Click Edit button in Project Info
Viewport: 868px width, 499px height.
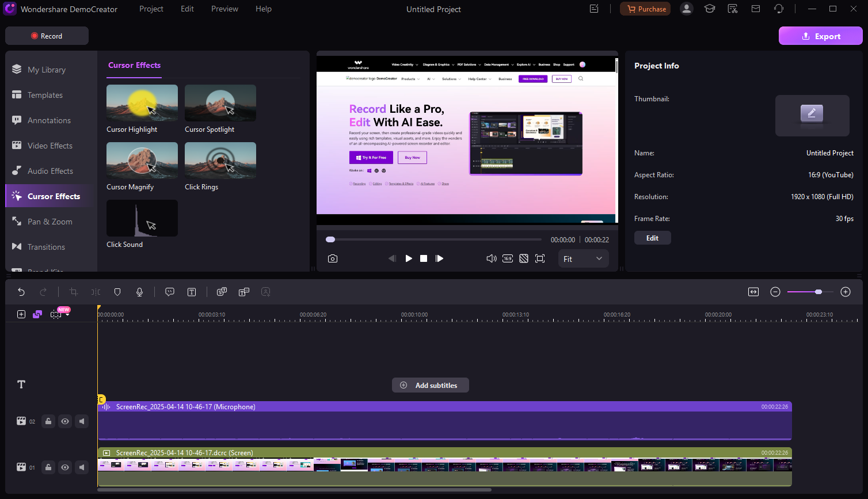tap(652, 238)
